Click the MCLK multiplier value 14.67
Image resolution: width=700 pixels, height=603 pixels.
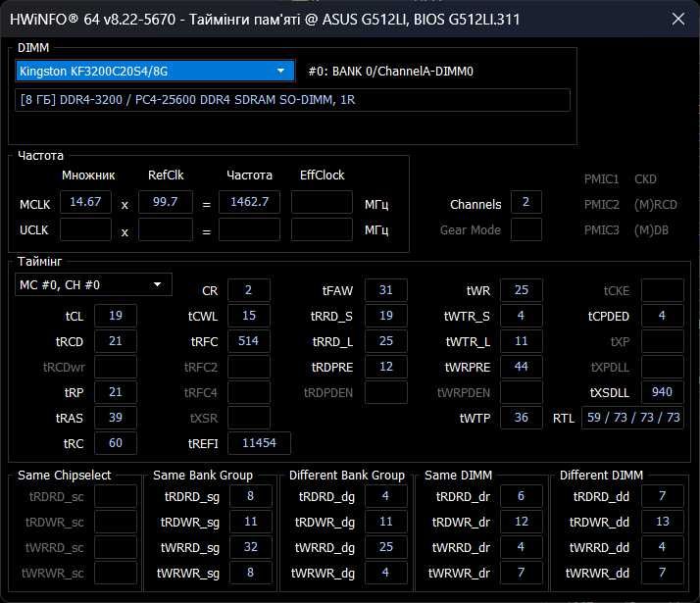[x=85, y=202]
